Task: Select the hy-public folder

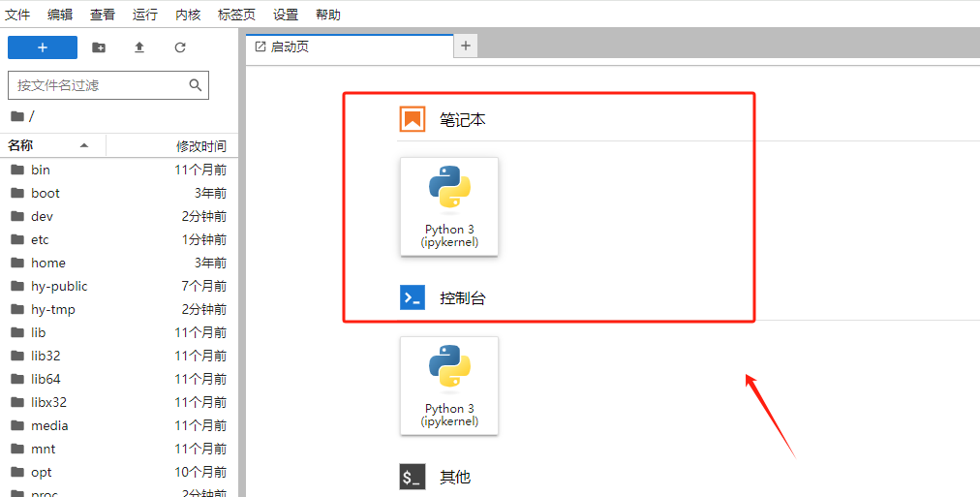Action: [119, 286]
